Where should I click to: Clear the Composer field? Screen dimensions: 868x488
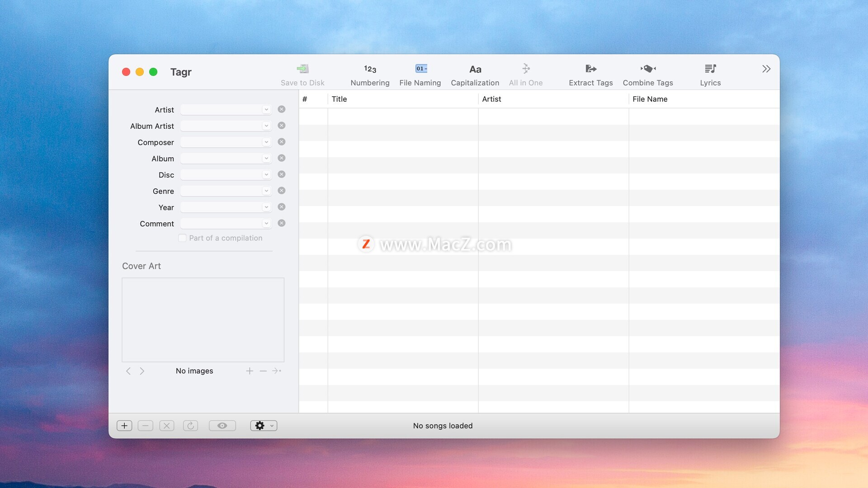[x=281, y=142]
